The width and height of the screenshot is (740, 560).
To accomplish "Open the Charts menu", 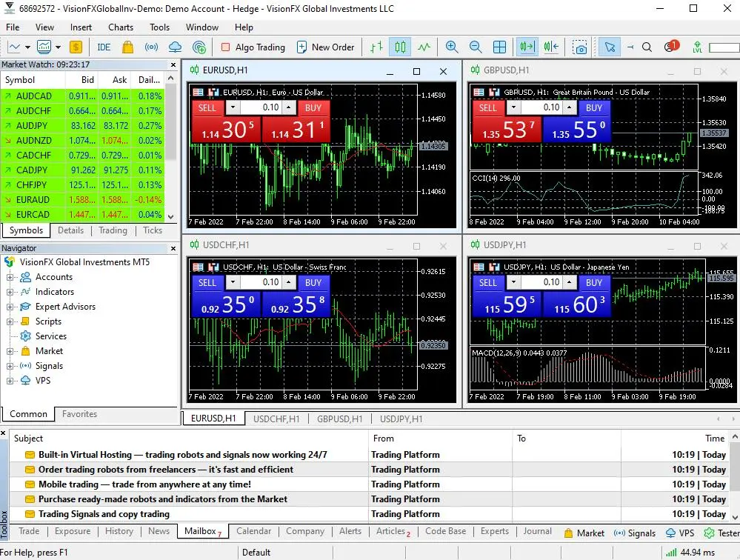I will pyautogui.click(x=121, y=27).
